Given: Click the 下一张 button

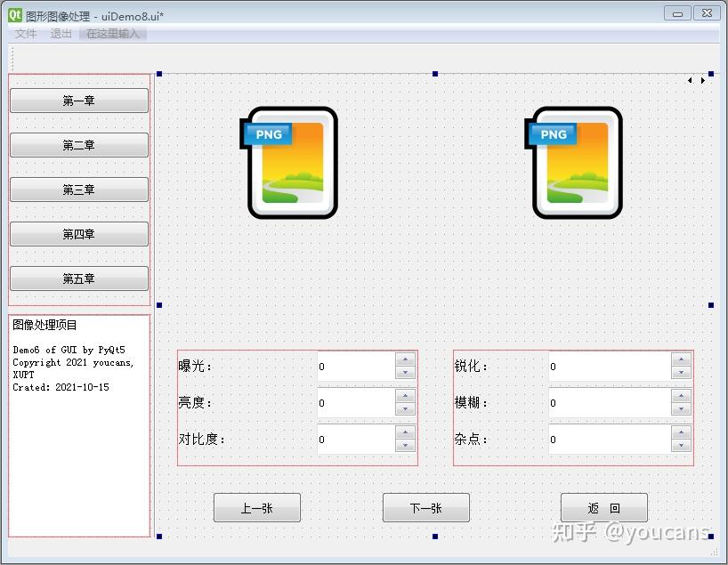Looking at the screenshot, I should (x=425, y=508).
